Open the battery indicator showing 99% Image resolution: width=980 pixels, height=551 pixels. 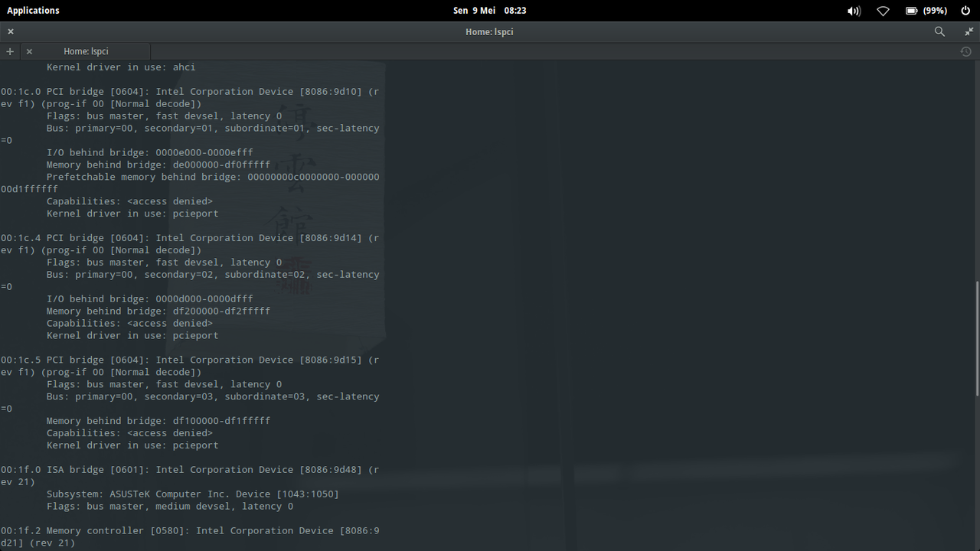coord(926,11)
